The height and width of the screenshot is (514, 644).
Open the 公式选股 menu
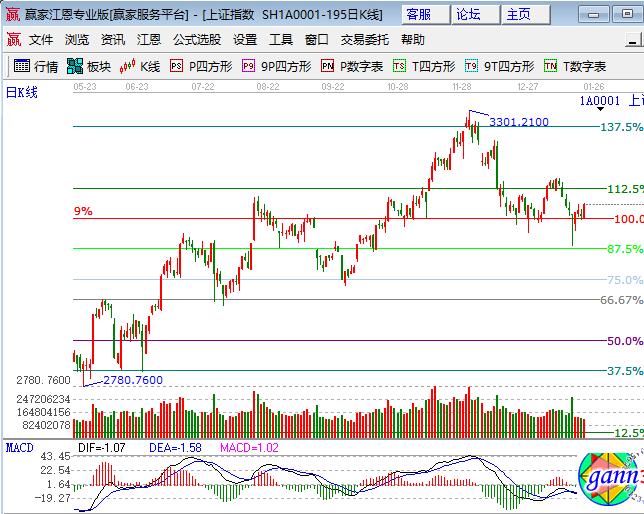tap(197, 40)
